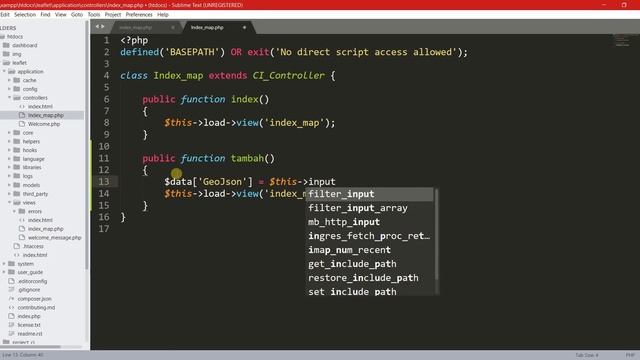The width and height of the screenshot is (640, 360).
Task: Click the welcome_message.php file icon
Action: point(22,237)
